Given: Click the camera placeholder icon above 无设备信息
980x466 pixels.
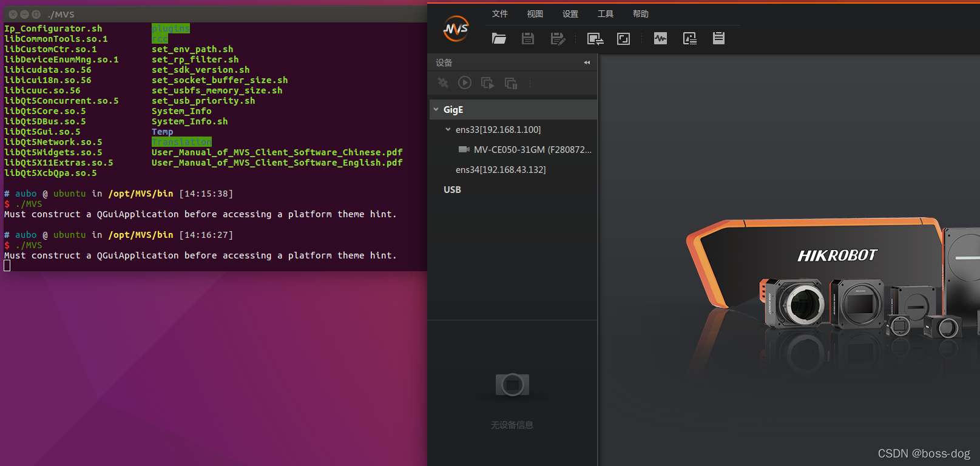Looking at the screenshot, I should pos(512,384).
